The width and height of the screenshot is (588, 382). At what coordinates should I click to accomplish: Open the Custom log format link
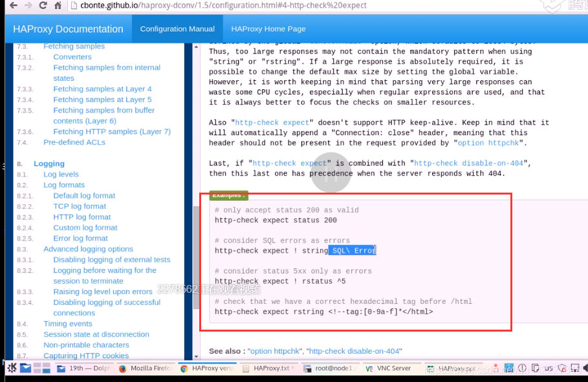(x=85, y=228)
